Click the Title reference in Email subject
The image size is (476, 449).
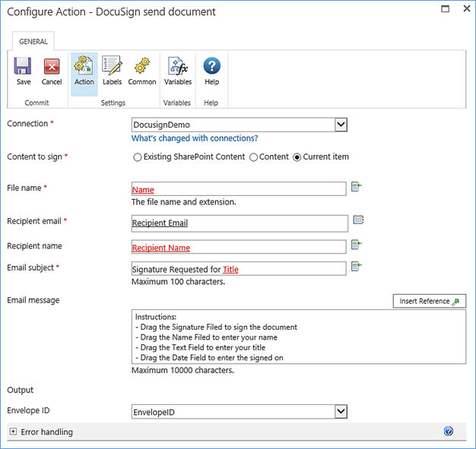pyautogui.click(x=230, y=270)
